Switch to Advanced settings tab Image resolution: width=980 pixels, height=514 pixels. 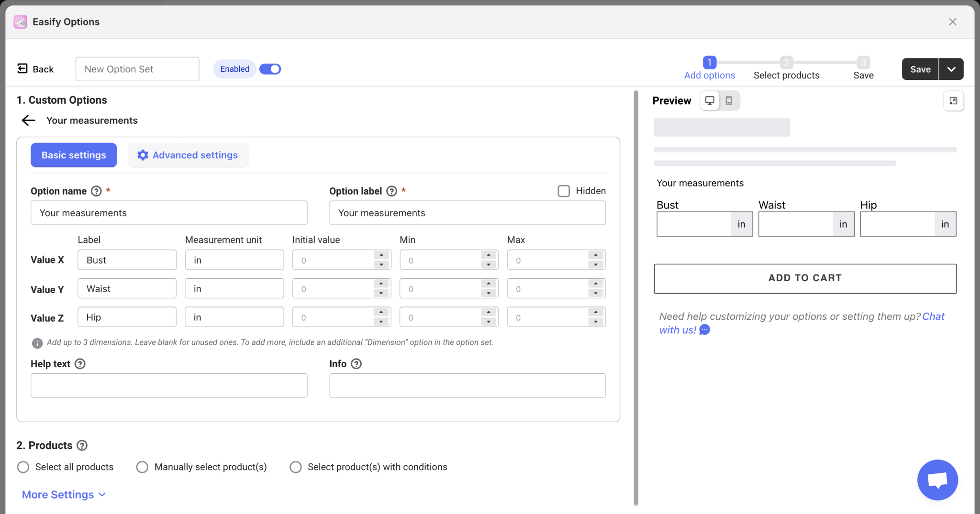click(188, 155)
